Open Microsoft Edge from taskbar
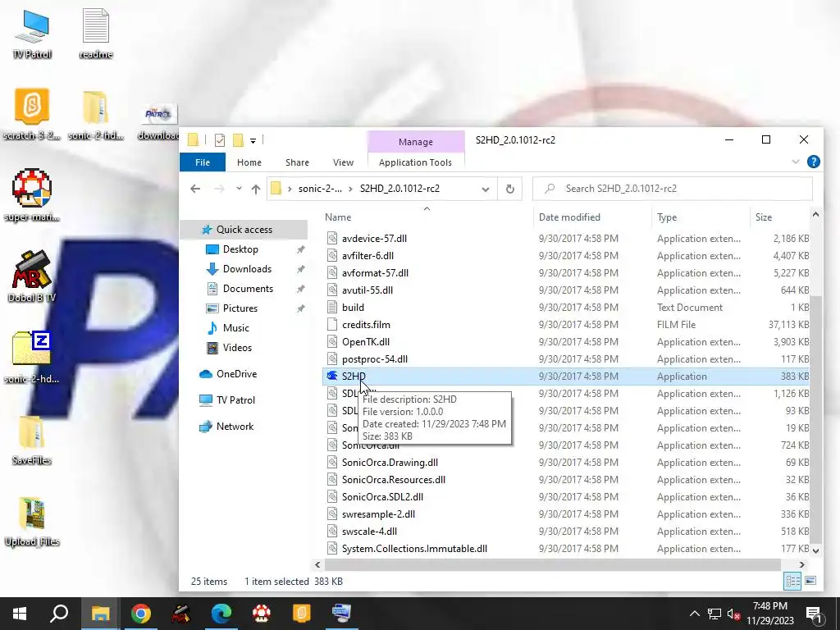 (221, 614)
